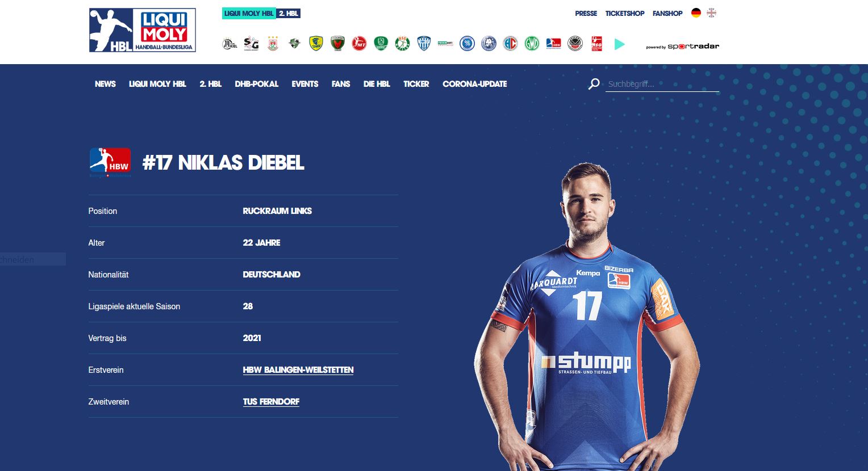Click the HBW club logo beside player name
Image resolution: width=868 pixels, height=471 pixels.
110,162
